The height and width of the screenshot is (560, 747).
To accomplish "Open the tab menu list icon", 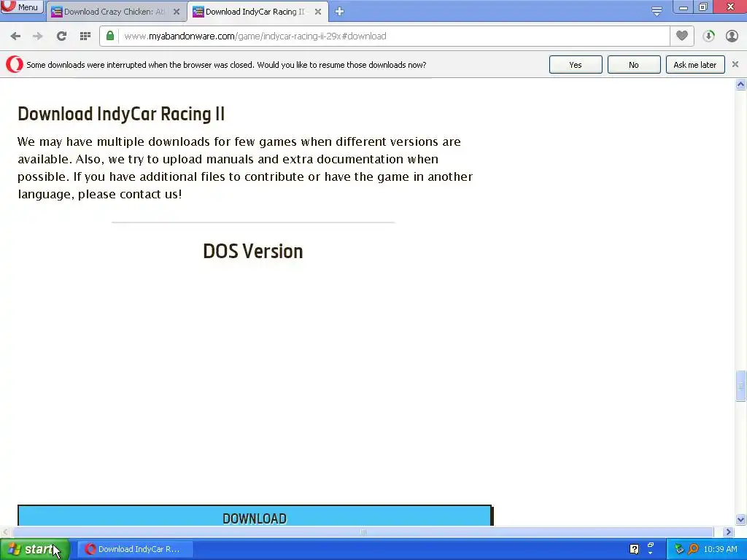I will tap(657, 12).
